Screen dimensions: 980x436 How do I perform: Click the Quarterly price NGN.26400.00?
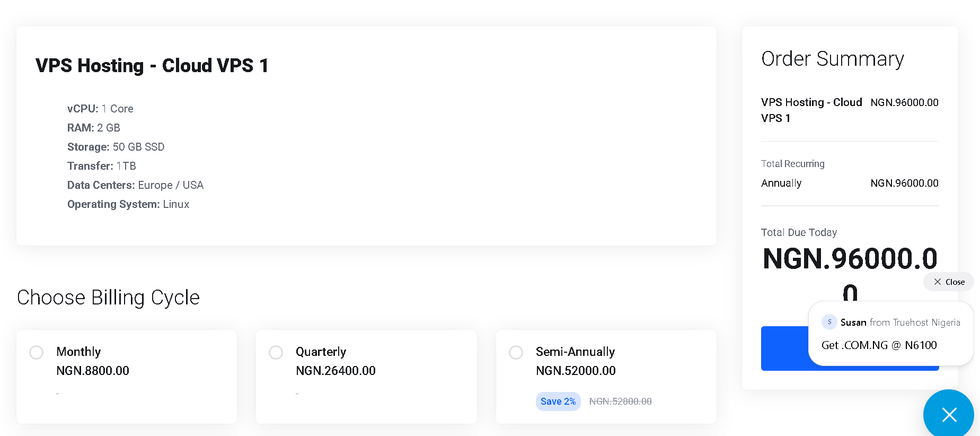pos(336,371)
